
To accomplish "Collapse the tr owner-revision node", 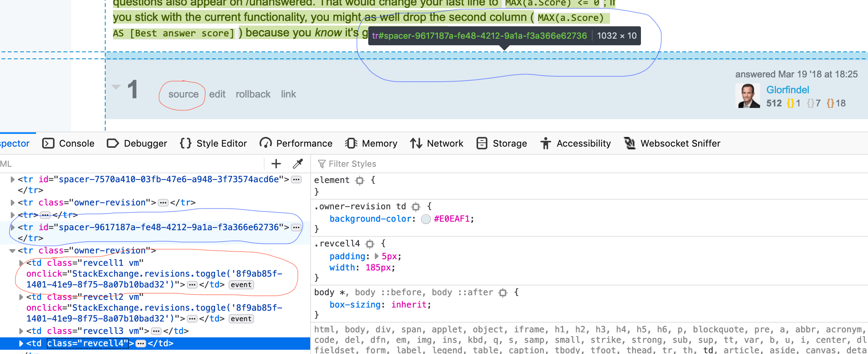I will (x=13, y=250).
